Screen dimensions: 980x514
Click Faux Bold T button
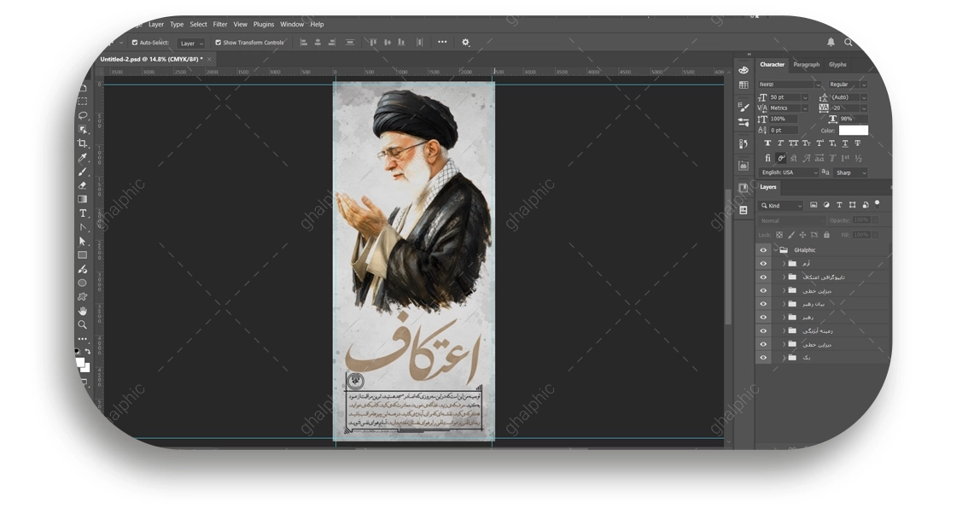click(767, 143)
